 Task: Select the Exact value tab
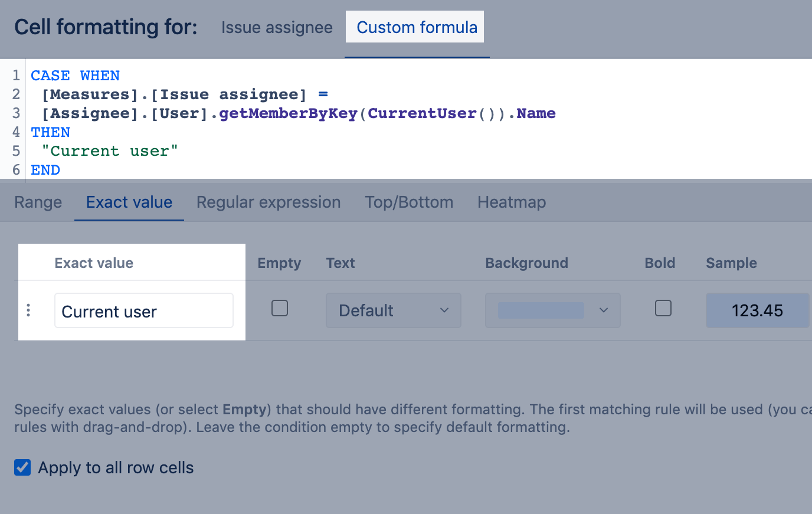click(129, 202)
